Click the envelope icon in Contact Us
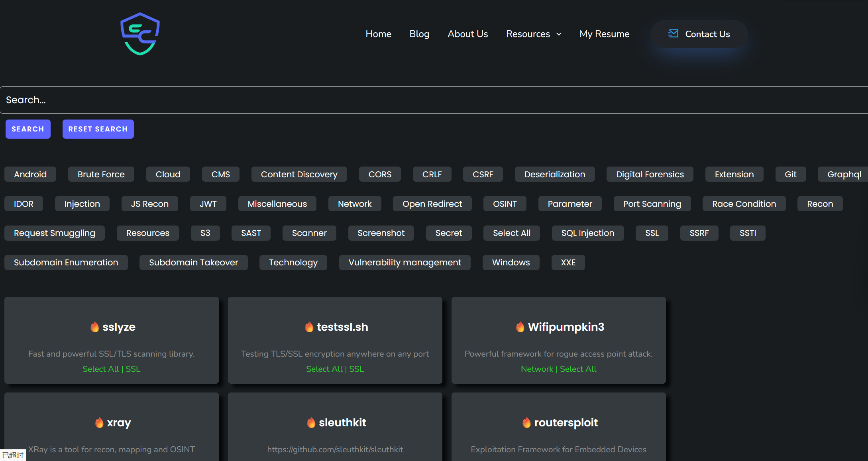This screenshot has height=461, width=868. point(673,33)
